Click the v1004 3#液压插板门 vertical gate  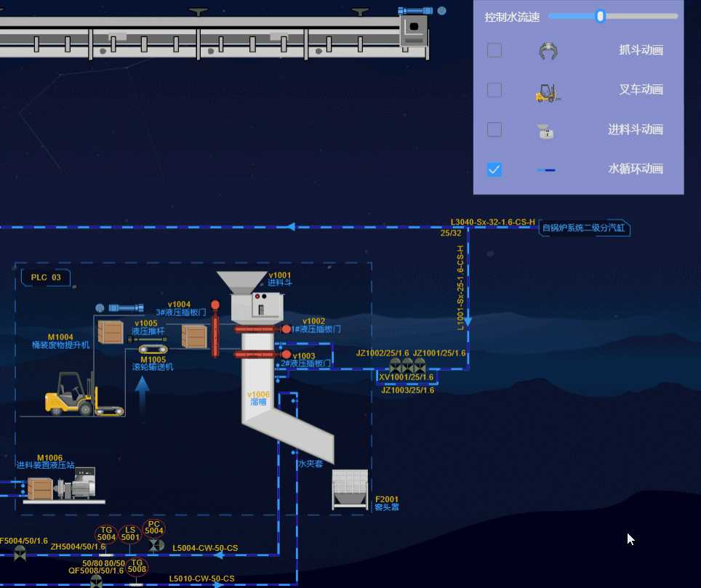coord(215,329)
